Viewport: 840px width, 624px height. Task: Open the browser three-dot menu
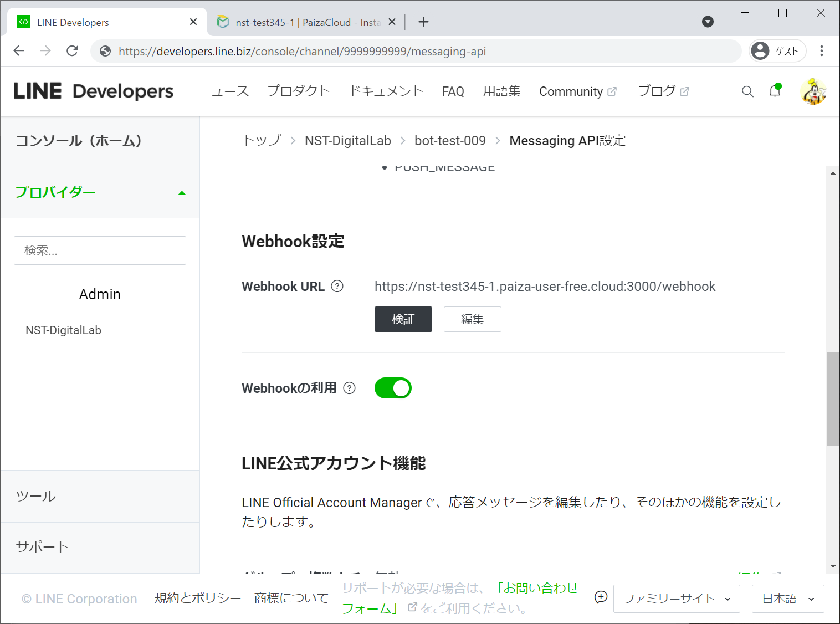822,51
